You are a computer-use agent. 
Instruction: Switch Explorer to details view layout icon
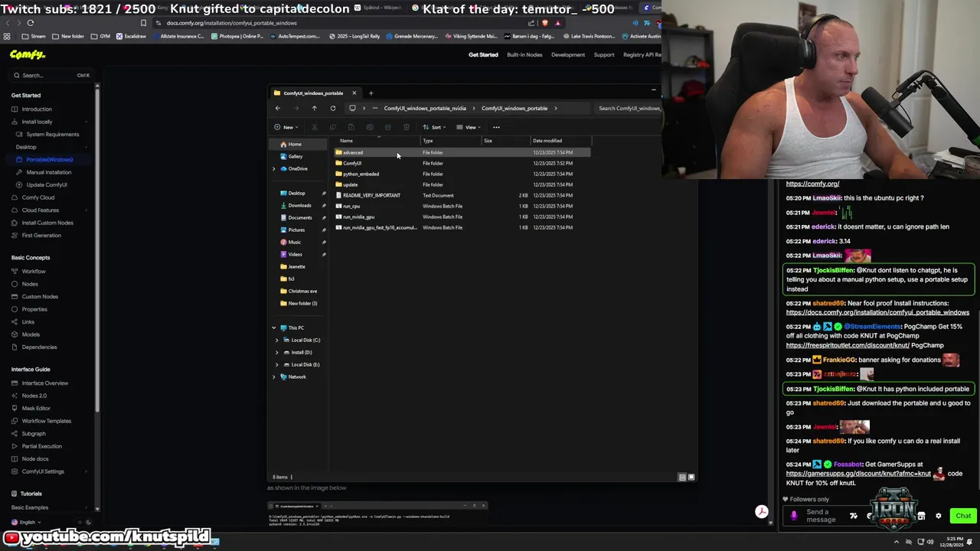point(682,477)
